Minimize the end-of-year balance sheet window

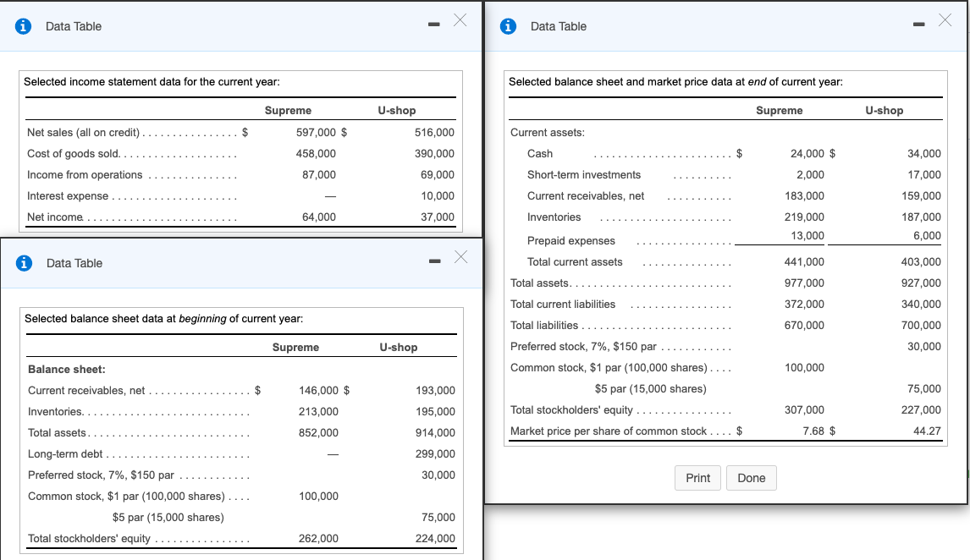(x=918, y=24)
